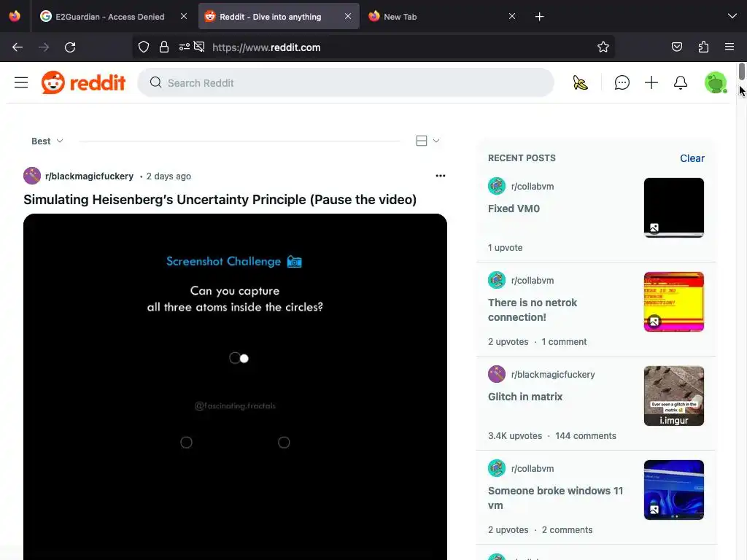View site security padlock info
The width and height of the screenshot is (747, 560).
[164, 47]
